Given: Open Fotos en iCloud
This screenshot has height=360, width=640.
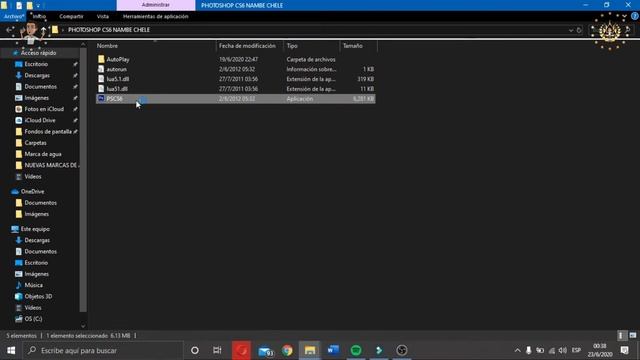Looking at the screenshot, I should [x=44, y=109].
